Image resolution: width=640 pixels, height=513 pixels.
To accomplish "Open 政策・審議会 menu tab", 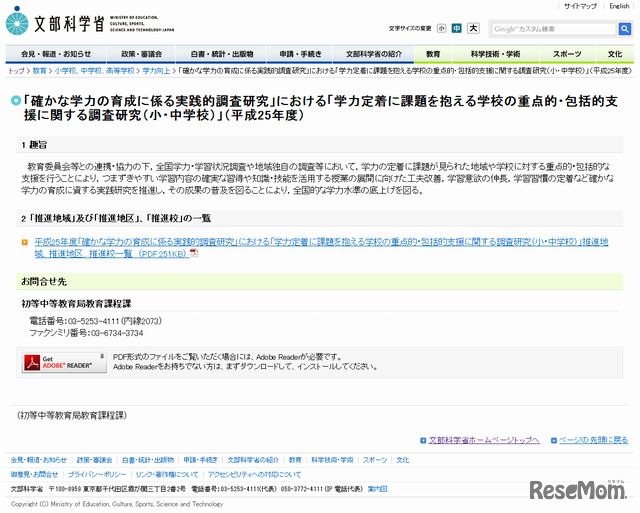I will tap(141, 54).
